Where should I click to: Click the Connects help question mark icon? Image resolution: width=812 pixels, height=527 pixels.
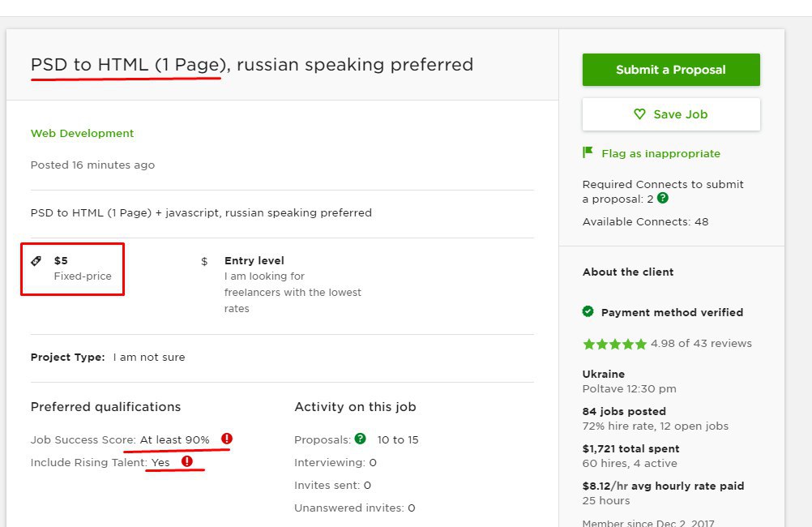662,198
